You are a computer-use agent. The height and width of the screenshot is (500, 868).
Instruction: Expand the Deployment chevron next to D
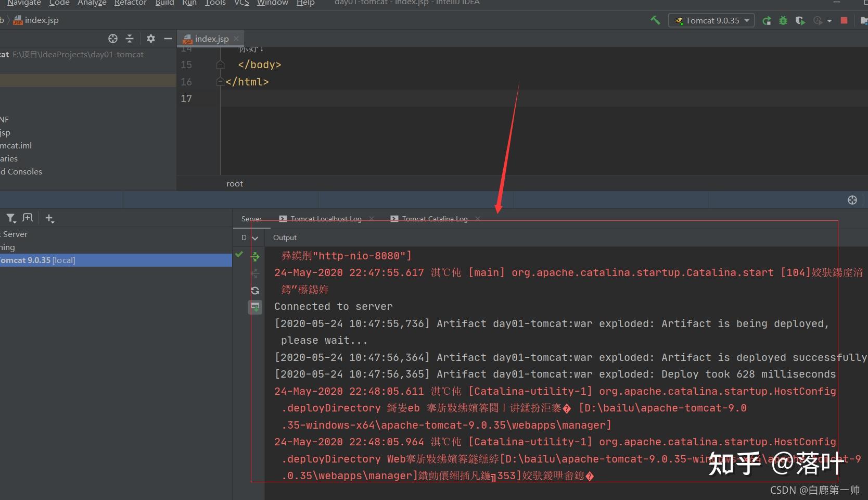255,238
